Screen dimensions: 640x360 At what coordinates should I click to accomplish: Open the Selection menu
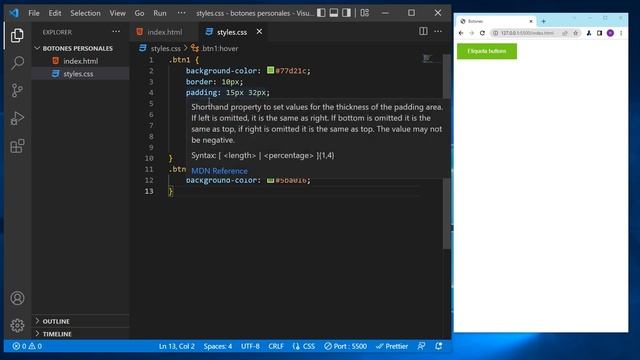85,13
